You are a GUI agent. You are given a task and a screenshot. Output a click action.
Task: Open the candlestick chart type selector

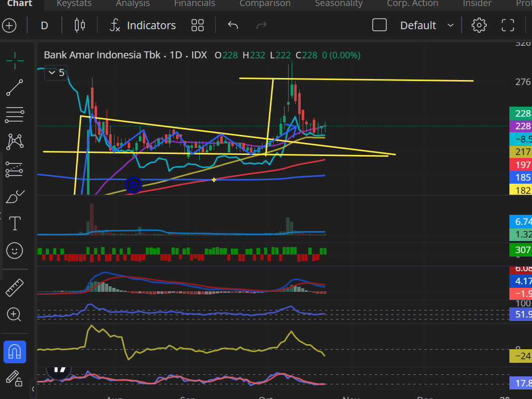coord(79,25)
